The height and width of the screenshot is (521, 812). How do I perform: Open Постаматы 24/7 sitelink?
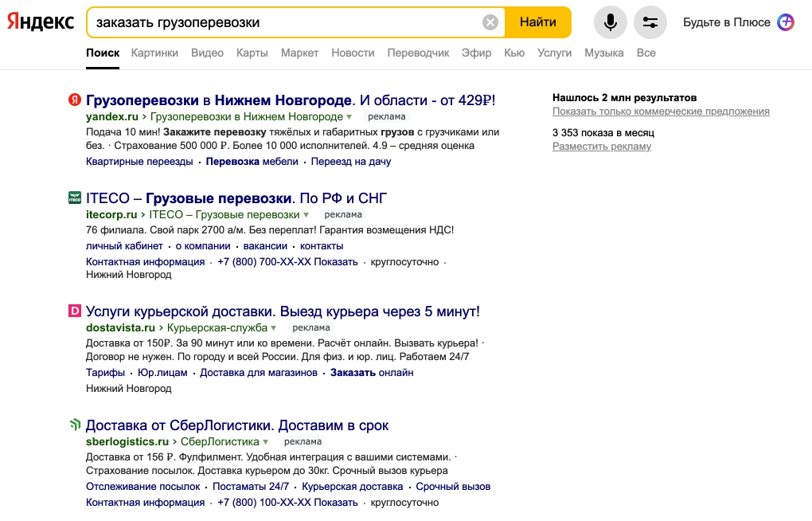tap(251, 486)
